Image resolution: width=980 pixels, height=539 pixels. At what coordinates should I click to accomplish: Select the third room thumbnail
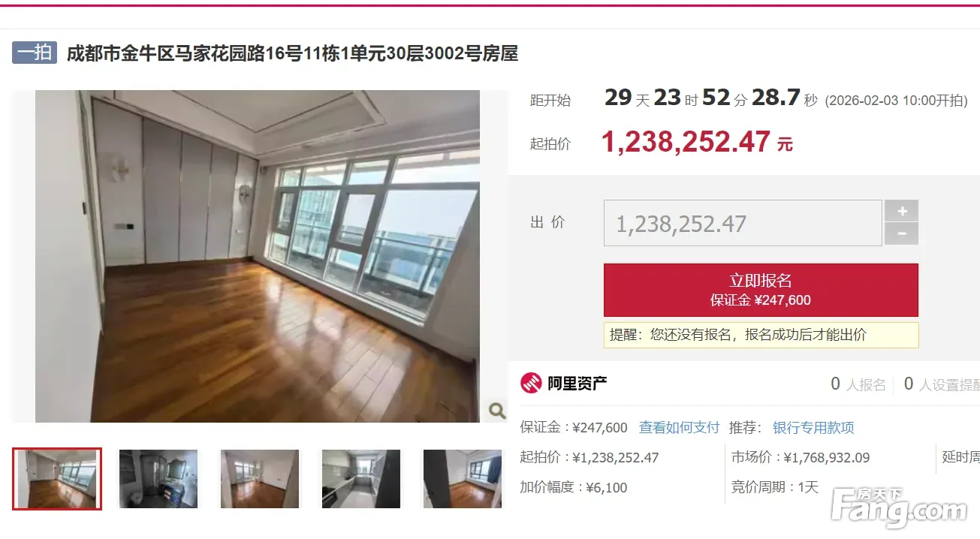(x=260, y=479)
